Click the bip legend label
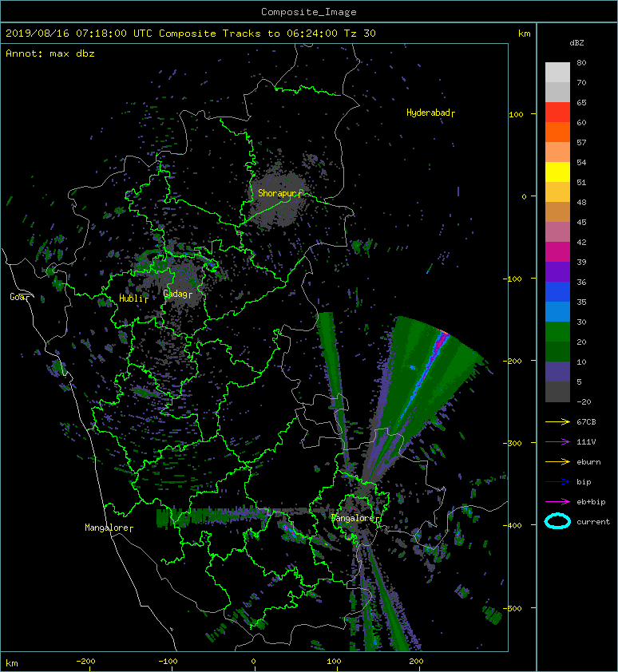Viewport: 618px width, 672px height. coord(584,482)
